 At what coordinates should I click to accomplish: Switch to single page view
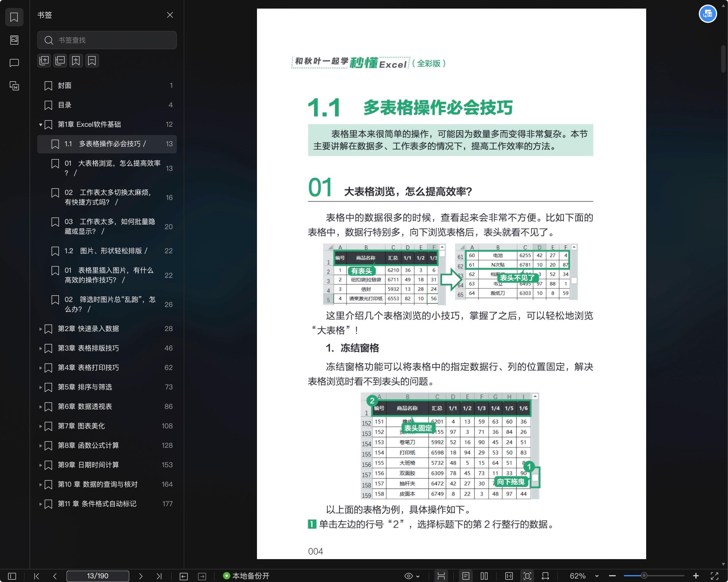click(466, 576)
